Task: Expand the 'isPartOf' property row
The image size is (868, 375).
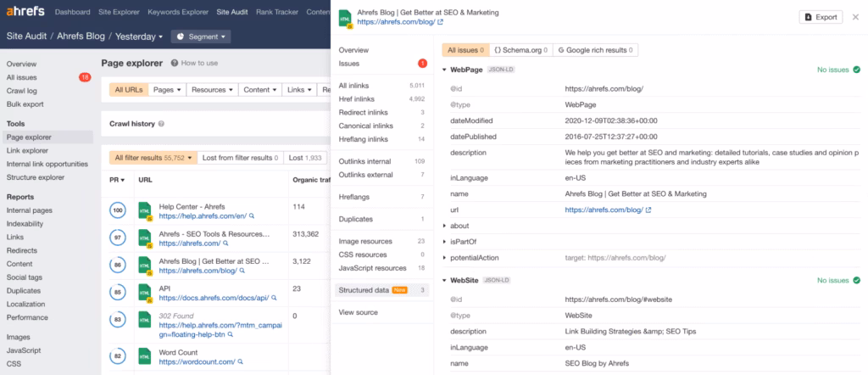Action: click(445, 242)
